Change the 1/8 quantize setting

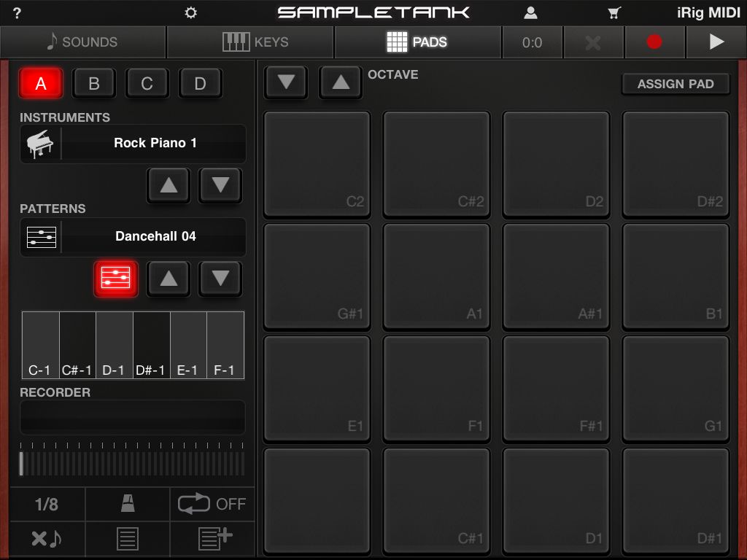[47, 505]
